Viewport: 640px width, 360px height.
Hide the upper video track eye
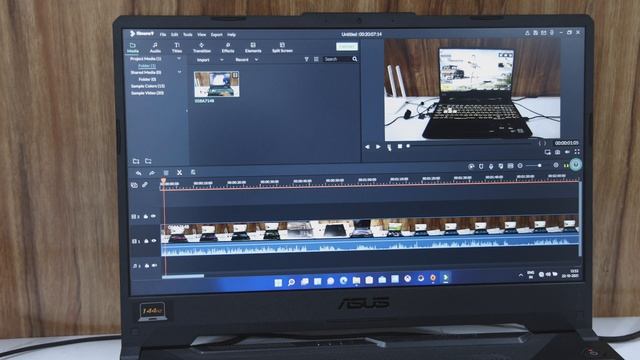(x=153, y=216)
